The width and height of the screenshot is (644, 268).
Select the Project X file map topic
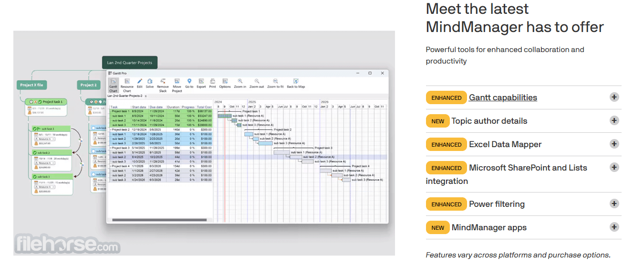[31, 85]
